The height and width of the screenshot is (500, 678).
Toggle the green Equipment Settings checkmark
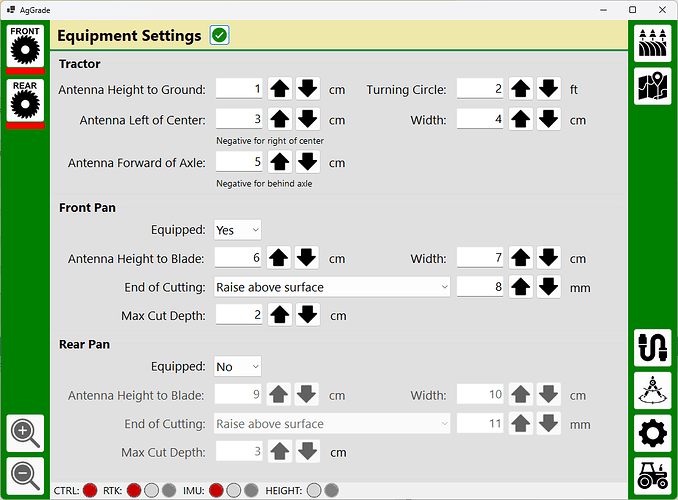coord(220,36)
